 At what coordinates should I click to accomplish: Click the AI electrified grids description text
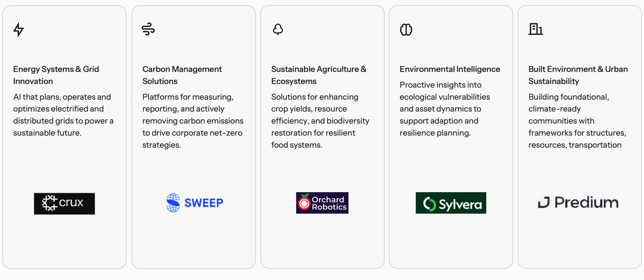[63, 115]
